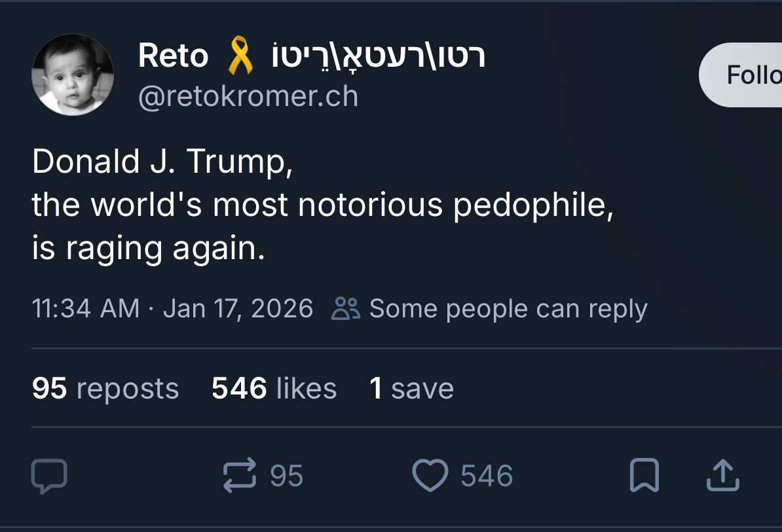Open the "1 save" stat
The width and height of the screenshot is (782, 532).
(x=411, y=388)
